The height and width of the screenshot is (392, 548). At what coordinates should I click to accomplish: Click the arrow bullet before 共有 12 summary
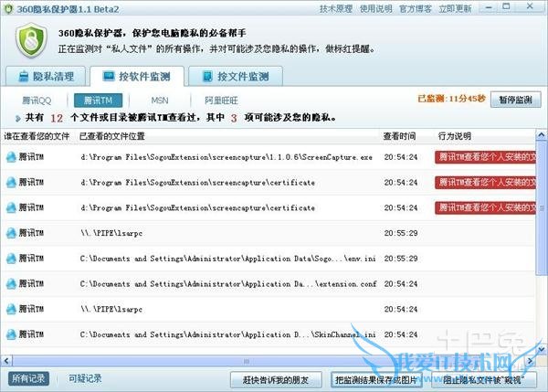pos(18,118)
